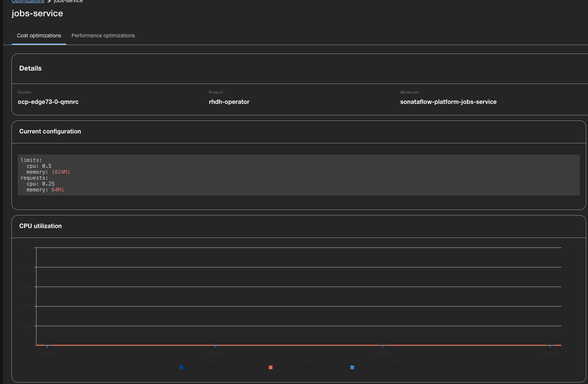Select the Cost optimizations tab
Screen dimensions: 588x384
(x=39, y=35)
